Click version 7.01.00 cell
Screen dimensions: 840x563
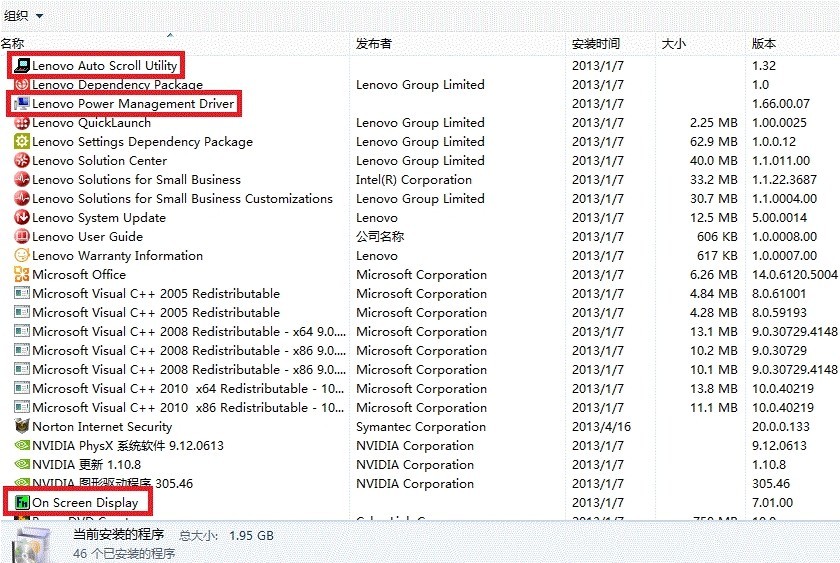pyautogui.click(x=772, y=502)
